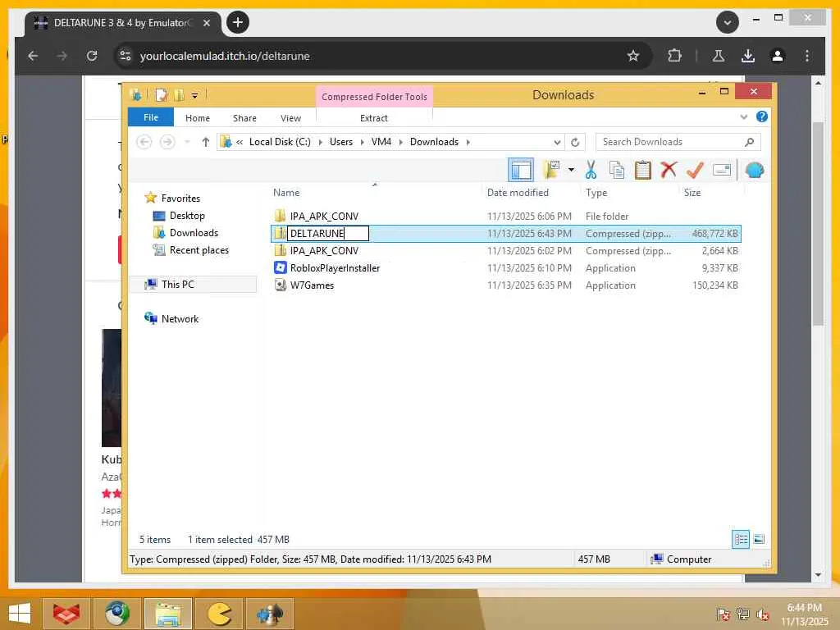Select the RobloxPlayerInstaller application

tap(505, 268)
